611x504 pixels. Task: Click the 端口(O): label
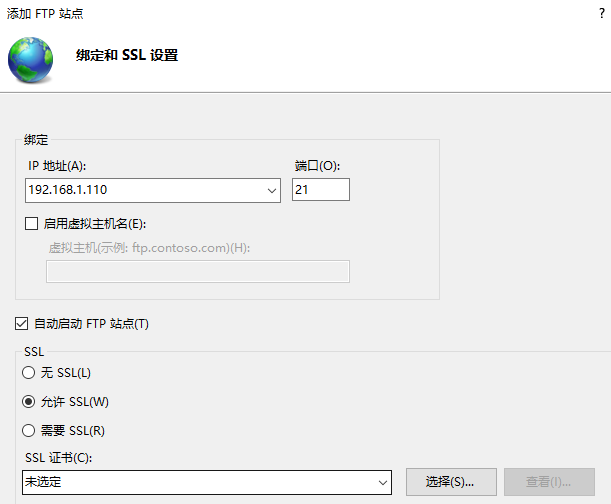pos(317,166)
